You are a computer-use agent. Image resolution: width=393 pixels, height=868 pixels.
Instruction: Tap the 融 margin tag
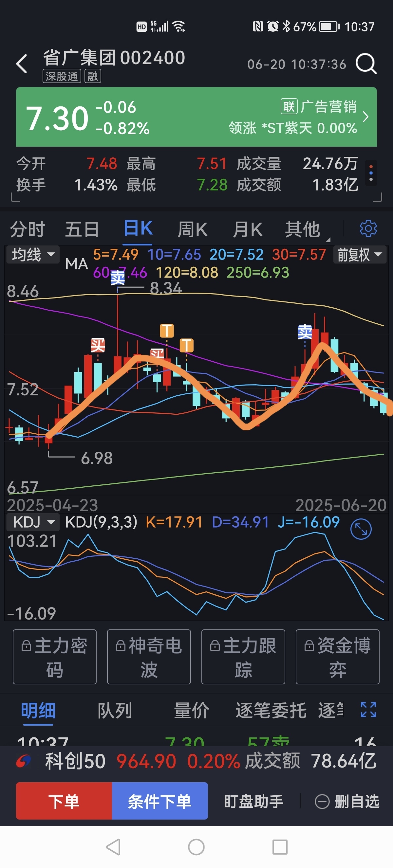click(93, 76)
